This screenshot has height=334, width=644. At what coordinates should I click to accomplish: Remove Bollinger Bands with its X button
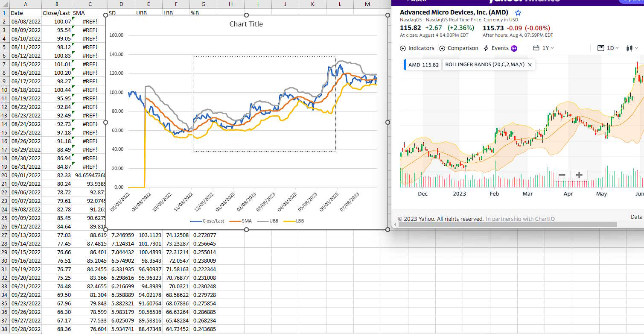point(530,64)
